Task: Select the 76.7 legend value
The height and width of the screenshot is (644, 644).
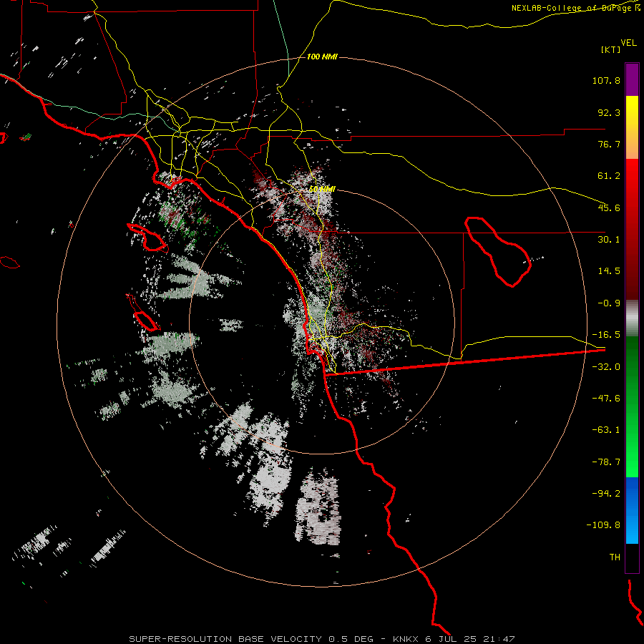Action: [x=609, y=144]
